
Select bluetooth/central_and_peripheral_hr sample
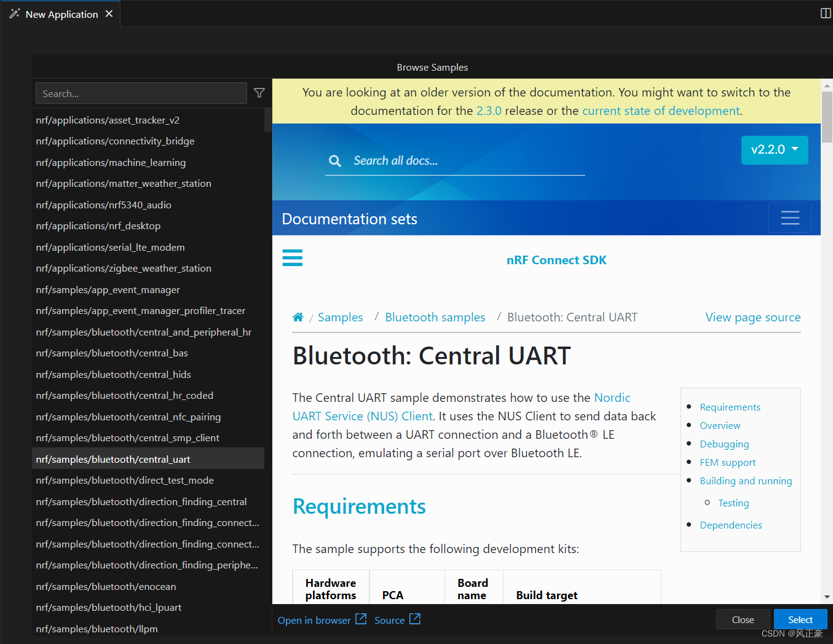pos(148,332)
